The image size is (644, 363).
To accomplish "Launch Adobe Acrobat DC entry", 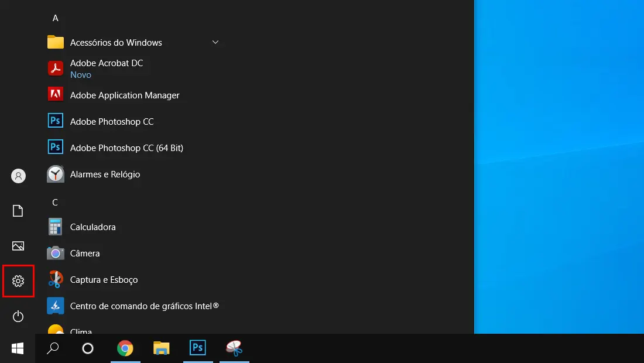I will pos(133,69).
